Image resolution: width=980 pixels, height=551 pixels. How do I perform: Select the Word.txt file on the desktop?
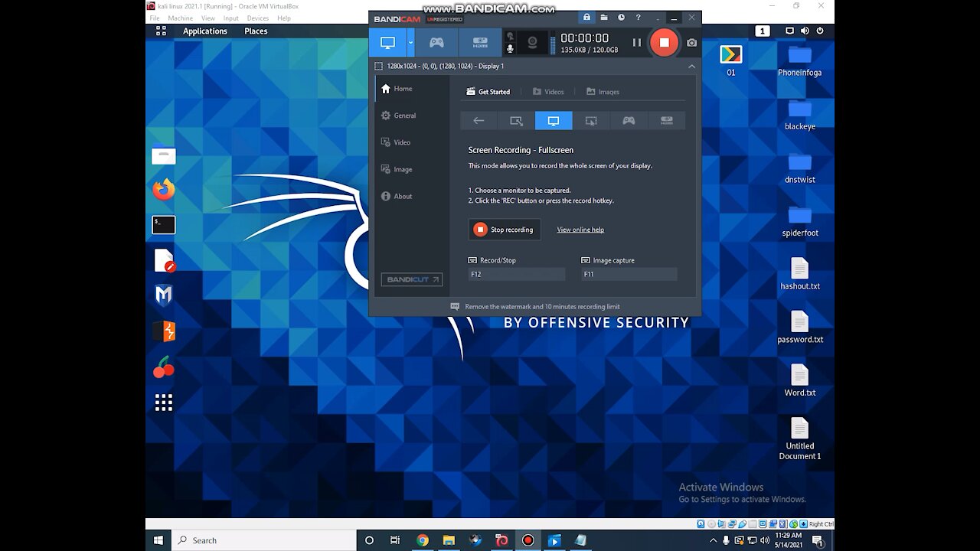tap(799, 380)
